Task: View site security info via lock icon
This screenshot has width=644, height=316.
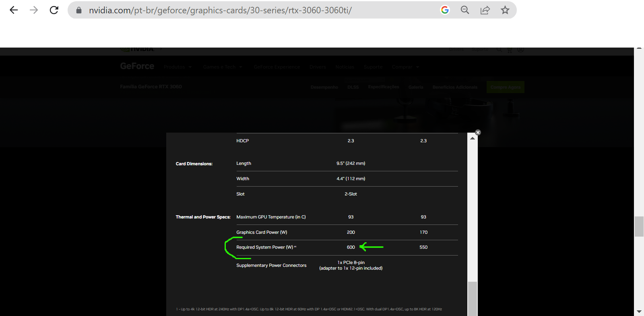Action: [79, 10]
